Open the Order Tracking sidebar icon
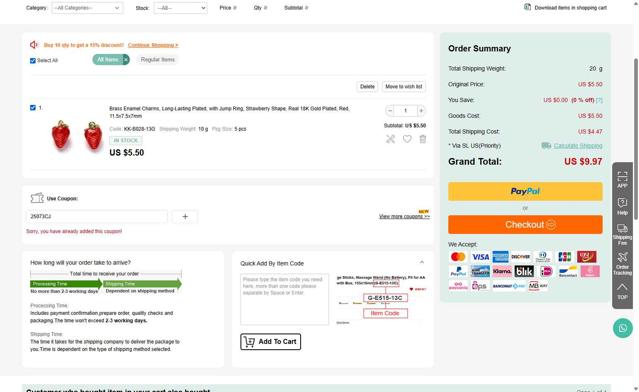This screenshot has width=639, height=392. [622, 264]
